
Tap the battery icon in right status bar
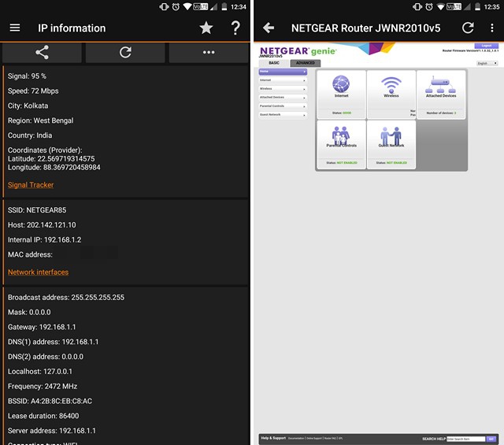[x=478, y=7]
